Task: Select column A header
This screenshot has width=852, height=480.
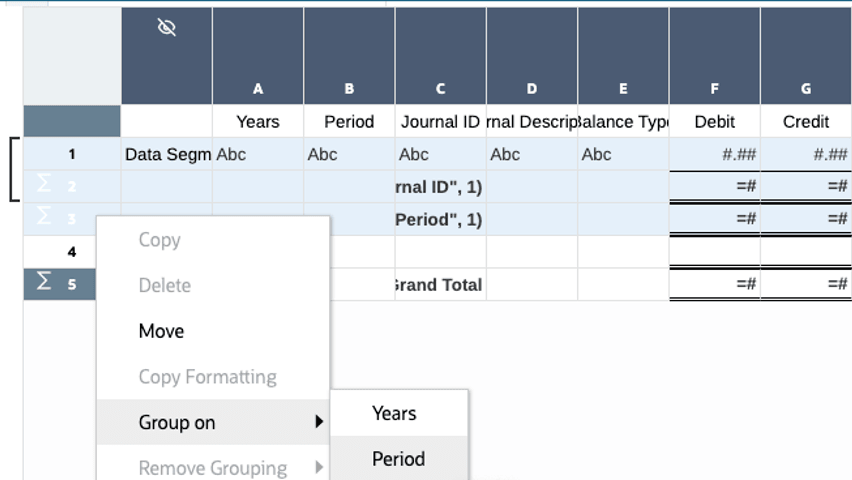Action: [258, 88]
